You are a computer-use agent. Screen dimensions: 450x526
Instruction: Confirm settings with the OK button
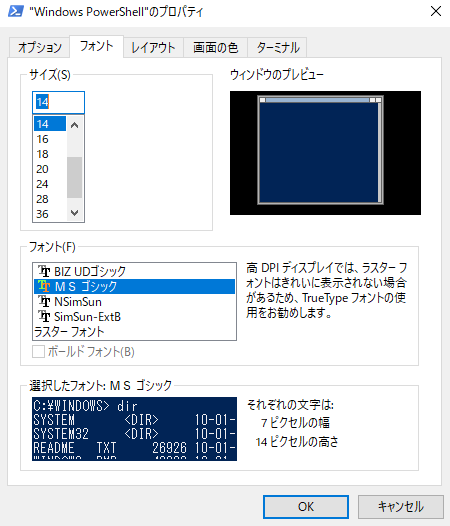306,507
